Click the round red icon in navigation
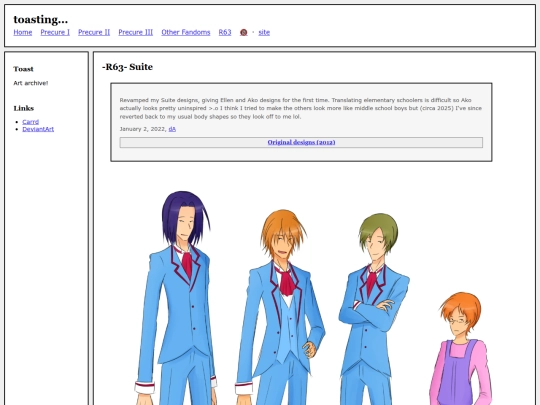 click(x=243, y=32)
